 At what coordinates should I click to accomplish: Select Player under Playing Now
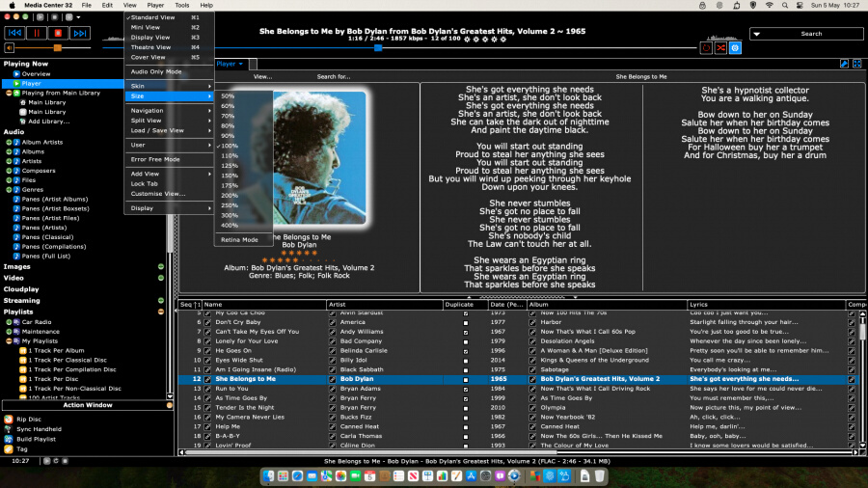pyautogui.click(x=31, y=84)
